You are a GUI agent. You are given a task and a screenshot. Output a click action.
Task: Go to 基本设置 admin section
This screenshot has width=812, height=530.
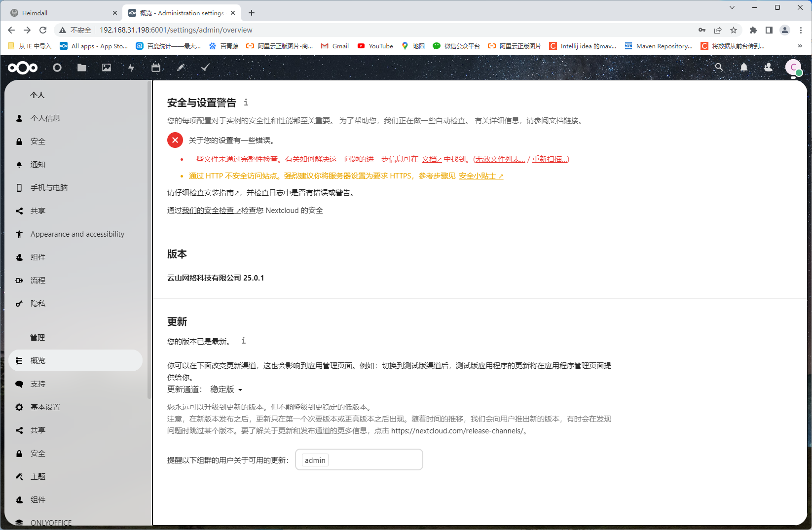point(45,407)
